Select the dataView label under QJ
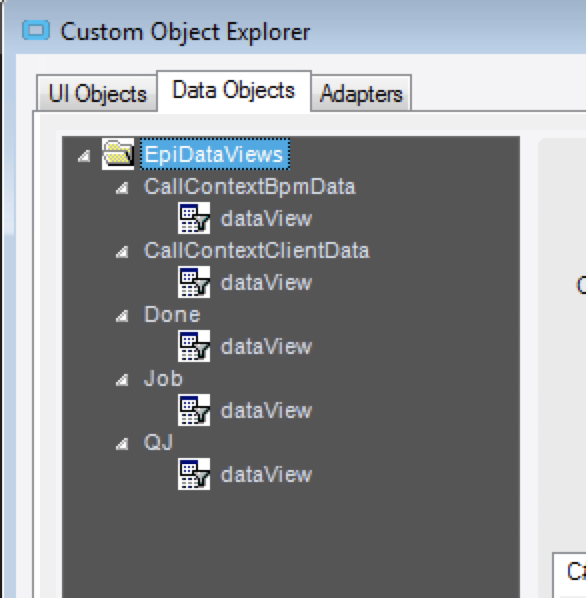This screenshot has height=598, width=586. (266, 475)
